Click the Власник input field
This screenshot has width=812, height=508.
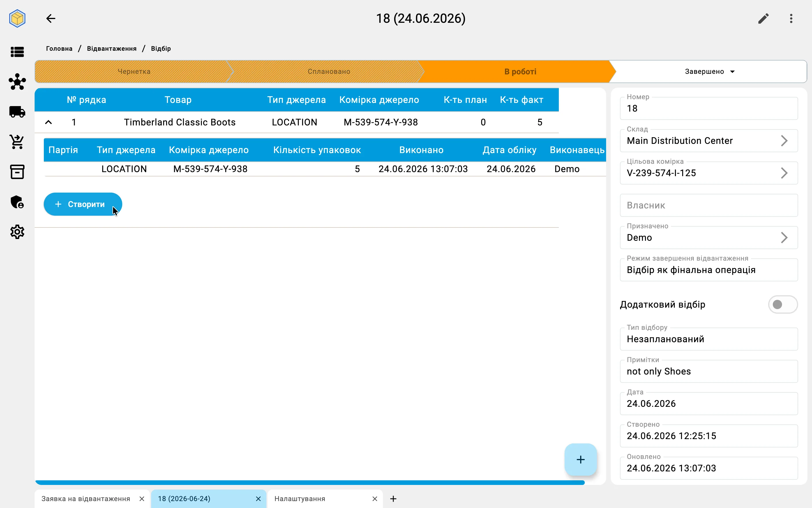pyautogui.click(x=708, y=205)
